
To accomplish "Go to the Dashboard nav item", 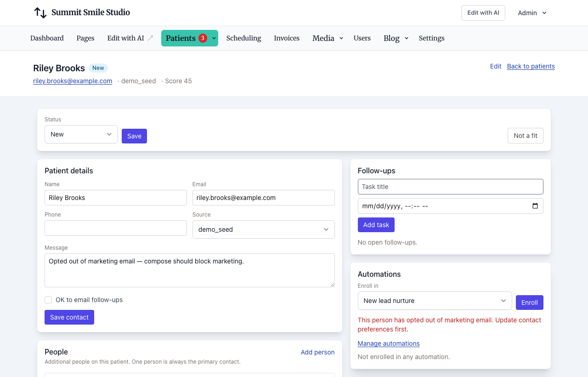I will 47,38.
